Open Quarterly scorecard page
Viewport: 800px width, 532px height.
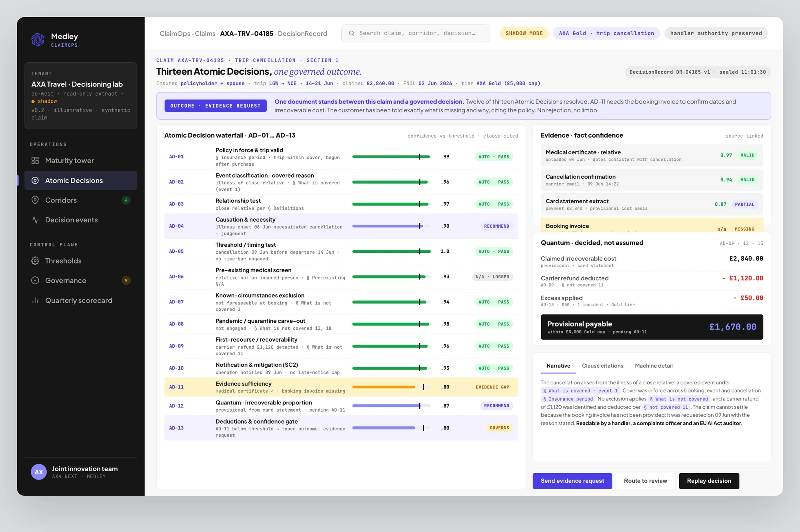click(81, 300)
